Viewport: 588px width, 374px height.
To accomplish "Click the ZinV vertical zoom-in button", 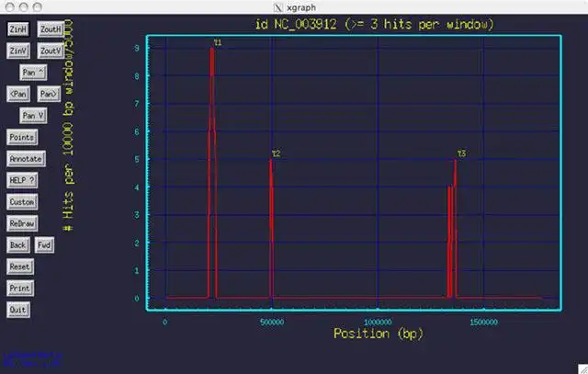I will [18, 51].
